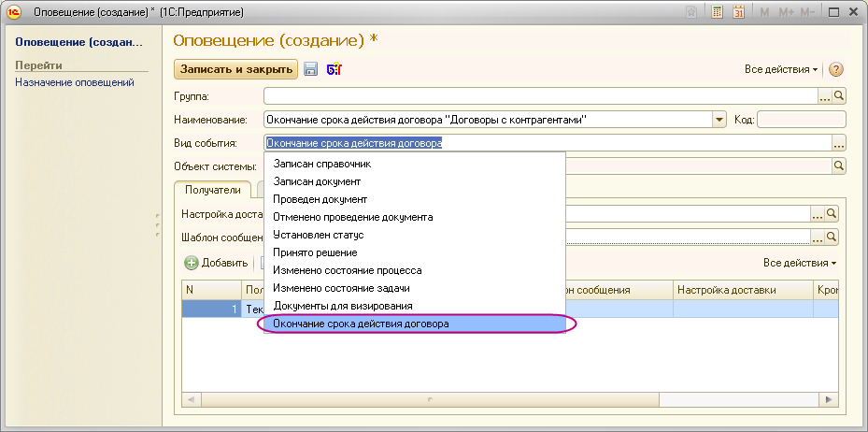Click into the Группа input field
868x432 pixels.
540,95
